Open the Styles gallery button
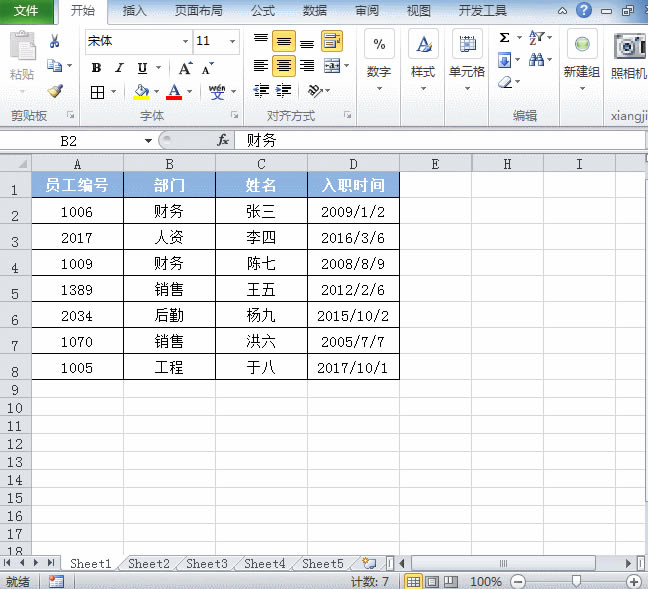 pos(423,43)
